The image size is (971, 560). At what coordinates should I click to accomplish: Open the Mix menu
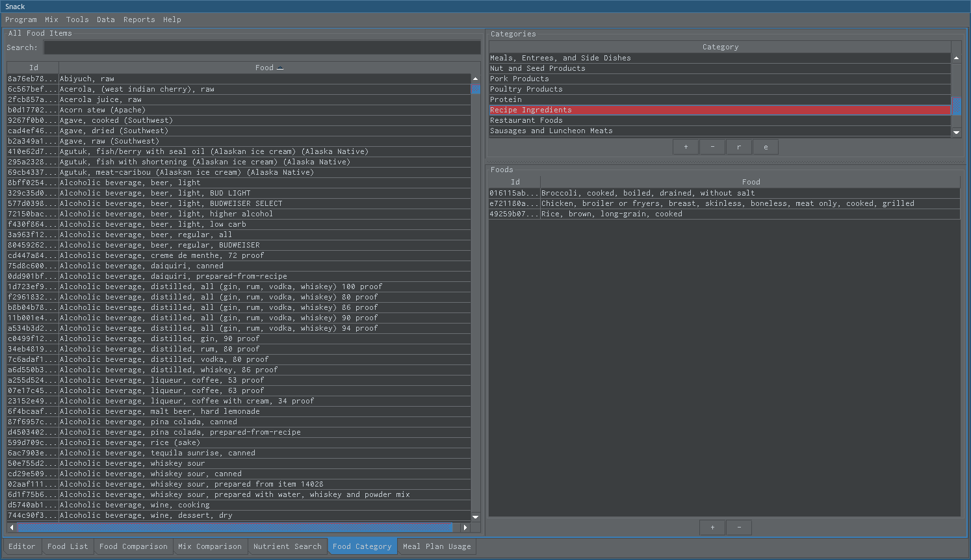click(x=51, y=19)
